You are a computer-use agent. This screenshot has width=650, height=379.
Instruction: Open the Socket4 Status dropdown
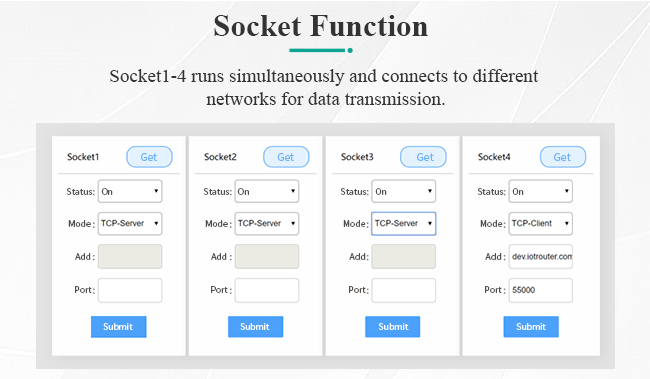tap(541, 191)
